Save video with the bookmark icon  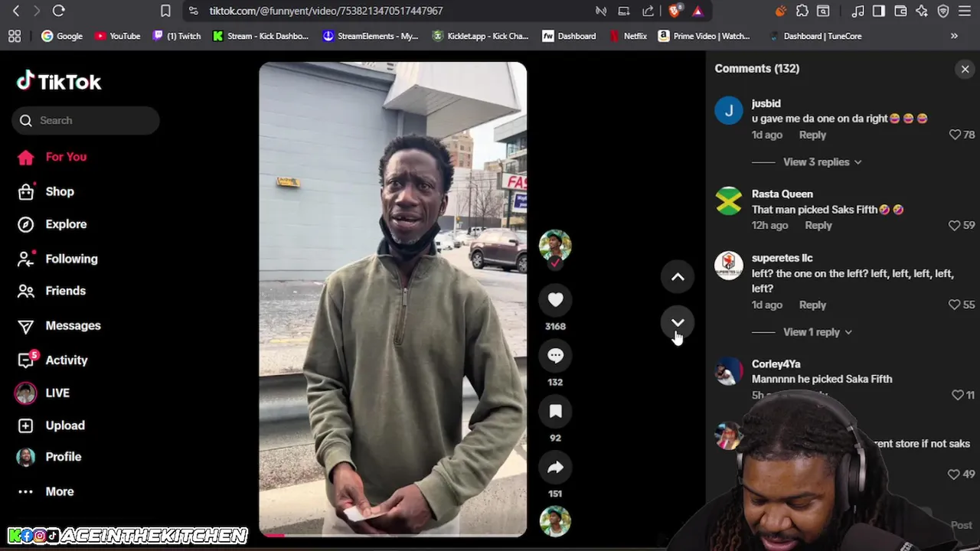[555, 412]
